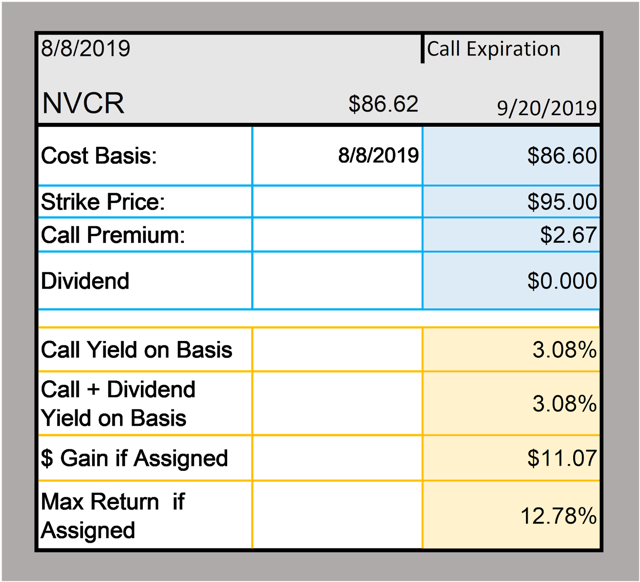
Task: Click the 9/20/2019 expiration date cell
Action: click(547, 108)
